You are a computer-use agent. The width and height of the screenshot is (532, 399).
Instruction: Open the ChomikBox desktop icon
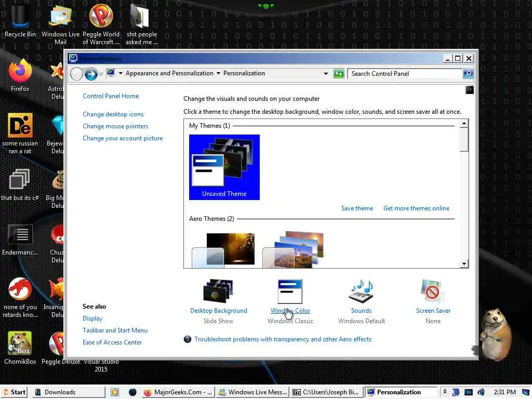pos(20,348)
